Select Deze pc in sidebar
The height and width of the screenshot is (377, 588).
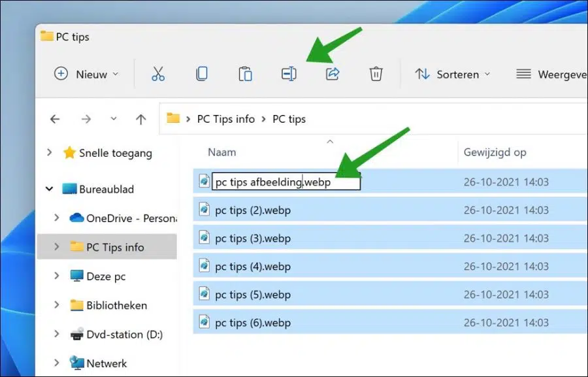tap(106, 276)
